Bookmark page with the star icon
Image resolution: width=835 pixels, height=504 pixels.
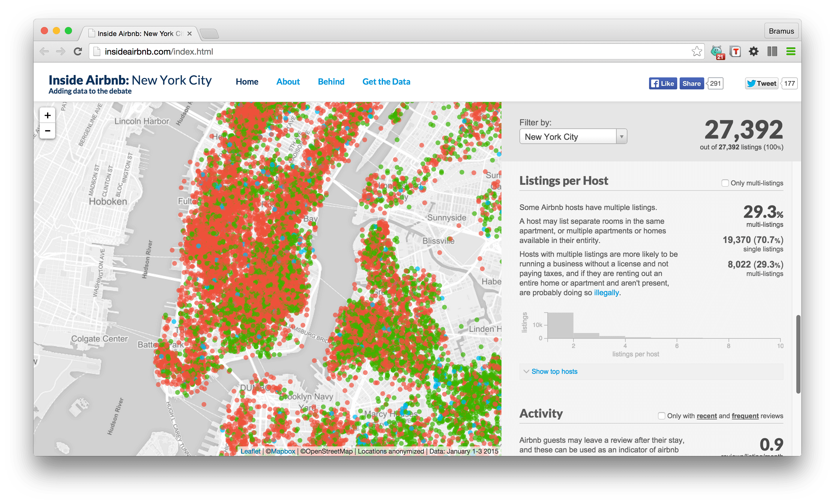(697, 52)
